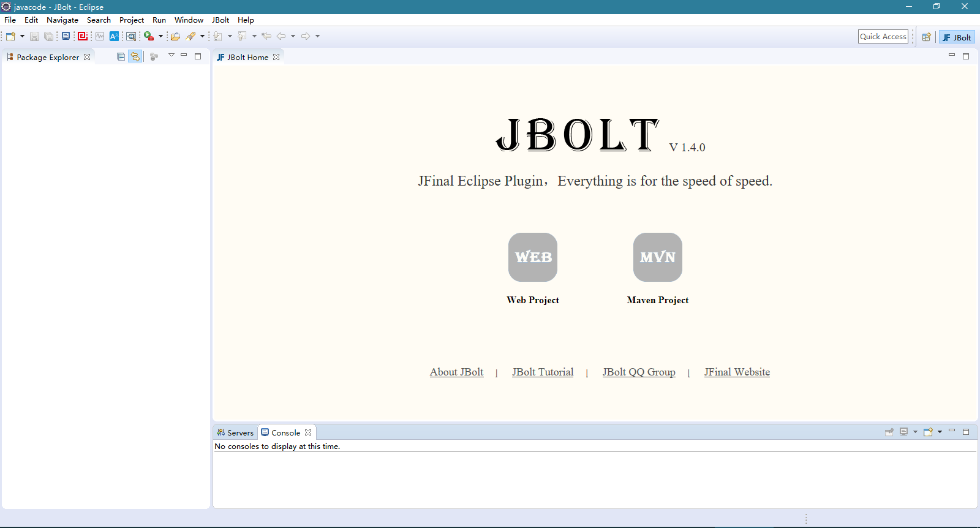The image size is (980, 528).
Task: Click the blue letter A toolbar icon
Action: tap(114, 36)
